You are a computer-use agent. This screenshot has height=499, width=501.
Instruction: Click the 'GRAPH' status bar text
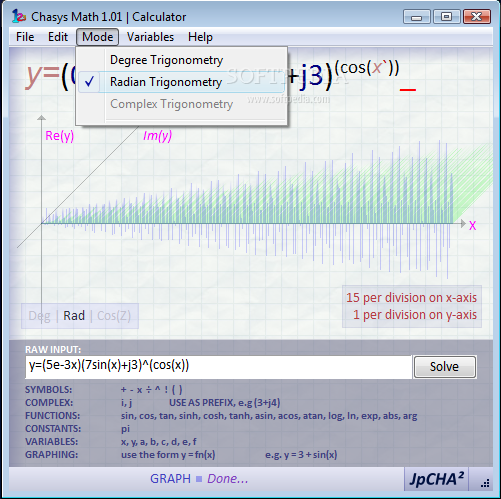(x=170, y=479)
